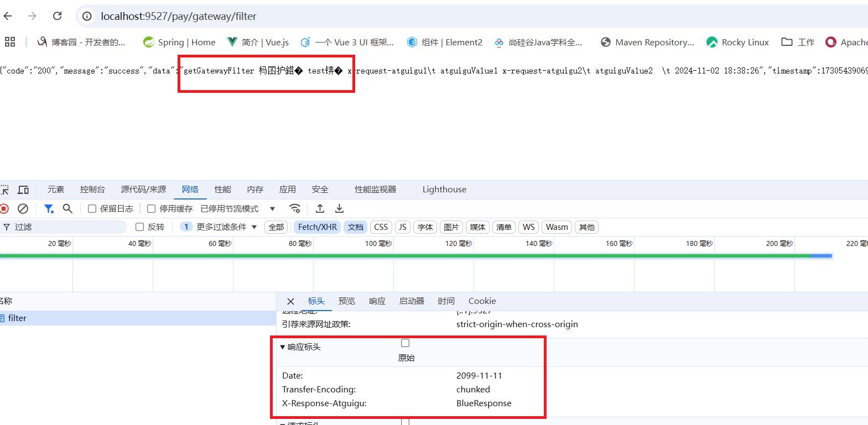Enable the 保留日志 checkbox
The width and height of the screenshot is (868, 425).
pyautogui.click(x=92, y=209)
